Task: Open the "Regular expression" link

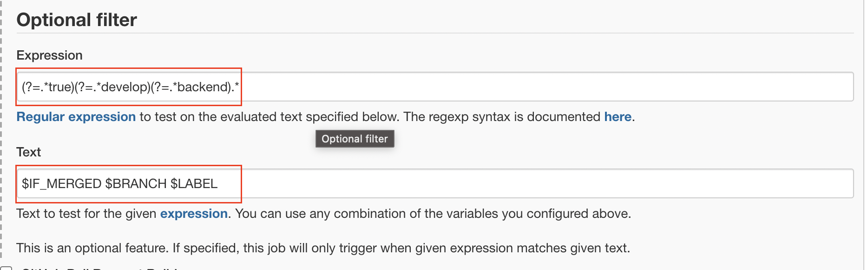Action: point(76,116)
